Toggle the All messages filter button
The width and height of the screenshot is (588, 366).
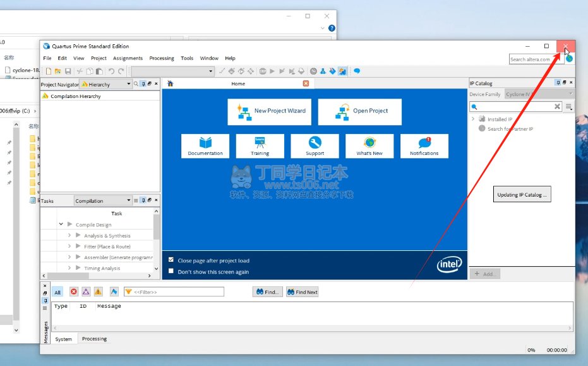click(x=57, y=292)
